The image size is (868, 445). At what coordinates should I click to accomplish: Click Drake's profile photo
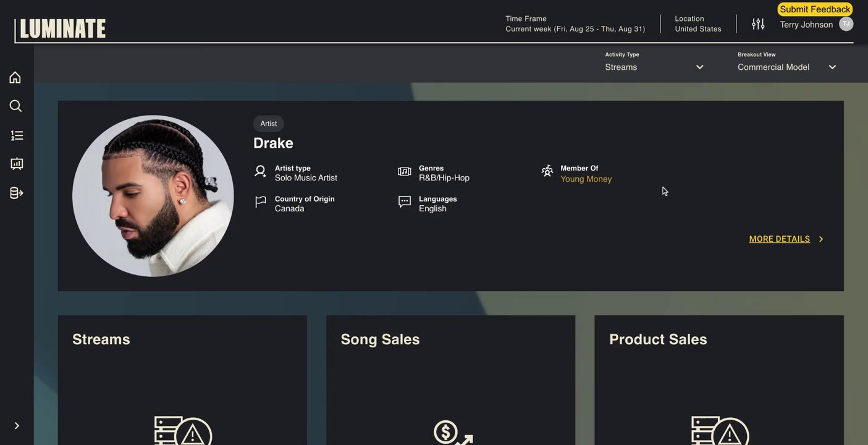(153, 196)
